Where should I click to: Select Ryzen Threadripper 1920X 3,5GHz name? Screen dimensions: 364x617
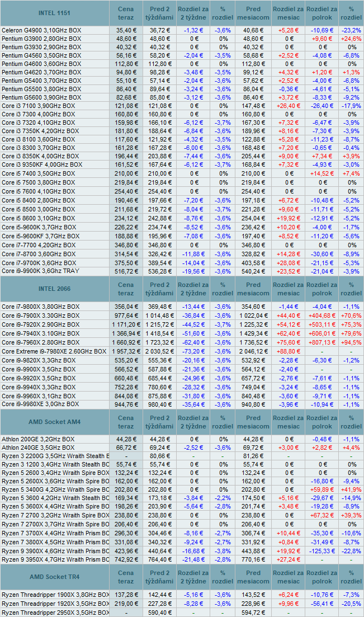coord(55,604)
